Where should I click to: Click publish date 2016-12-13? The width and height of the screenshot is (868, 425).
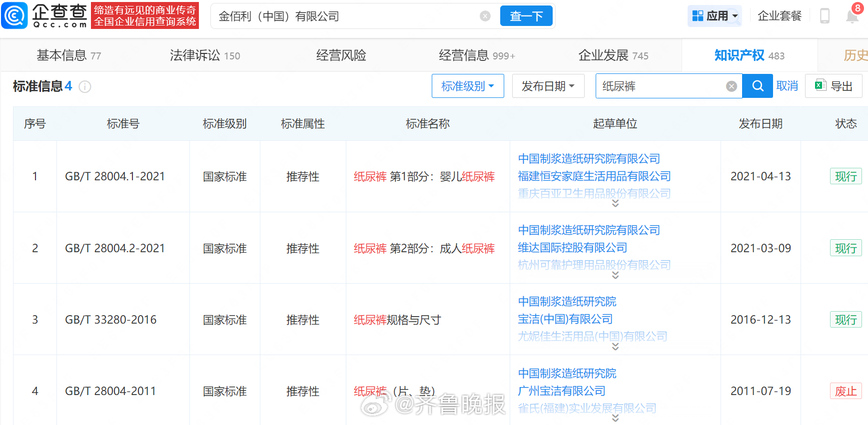click(761, 320)
